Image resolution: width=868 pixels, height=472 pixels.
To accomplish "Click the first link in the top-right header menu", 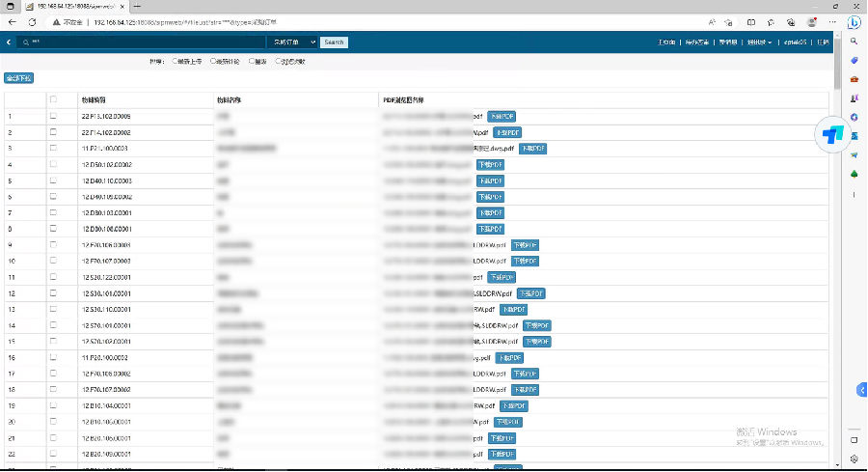I will coord(665,42).
